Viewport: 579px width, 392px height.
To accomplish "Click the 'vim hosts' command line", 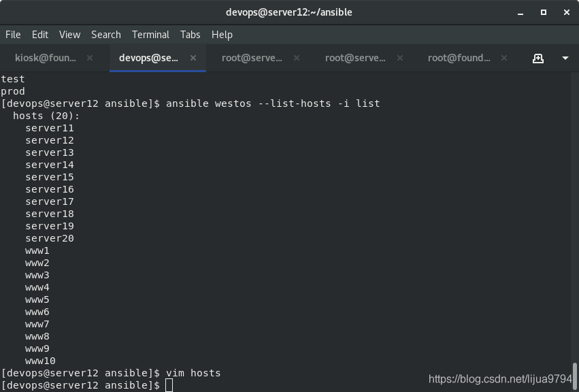I will point(193,373).
